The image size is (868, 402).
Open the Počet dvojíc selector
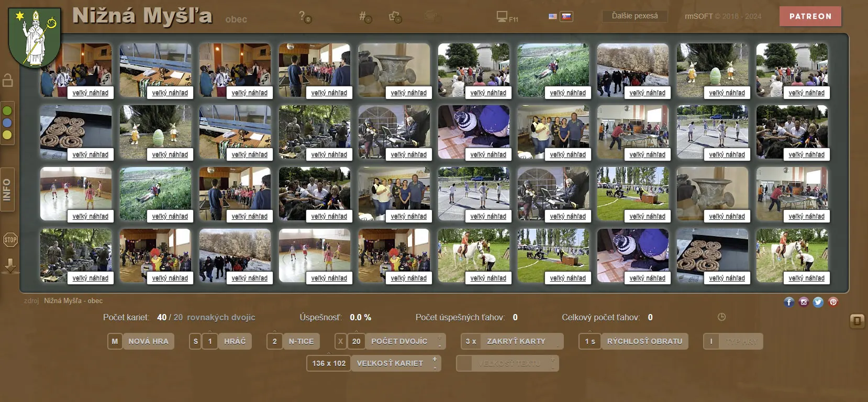click(399, 341)
